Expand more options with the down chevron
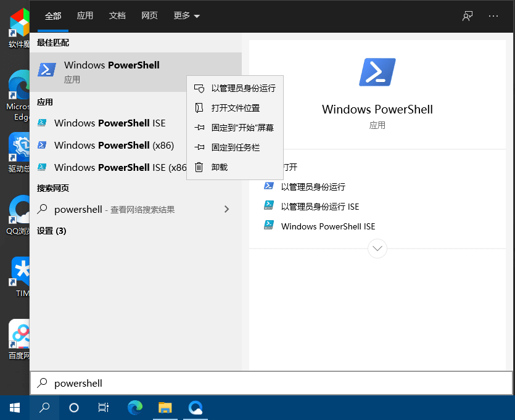Screen dimensions: 515x420 pyautogui.click(x=377, y=249)
